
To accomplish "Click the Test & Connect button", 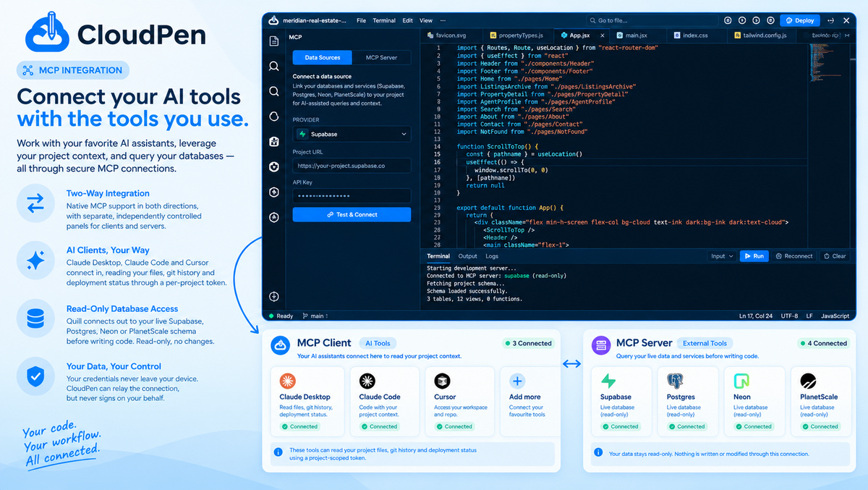I will (352, 214).
